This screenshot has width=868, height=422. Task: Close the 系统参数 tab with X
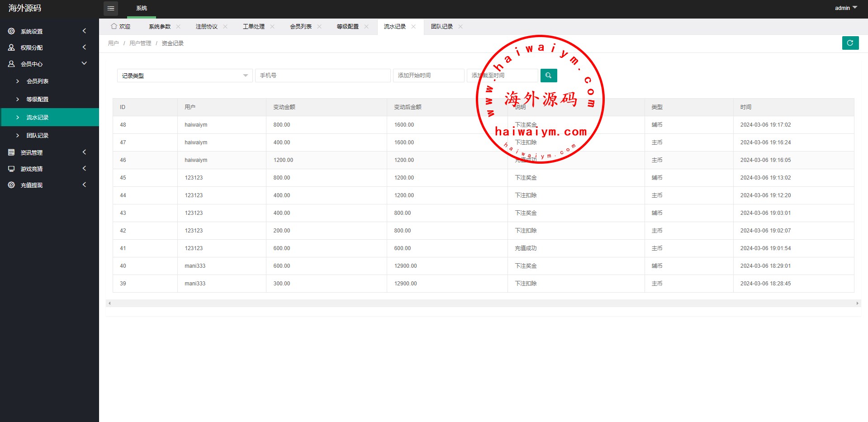tap(178, 27)
